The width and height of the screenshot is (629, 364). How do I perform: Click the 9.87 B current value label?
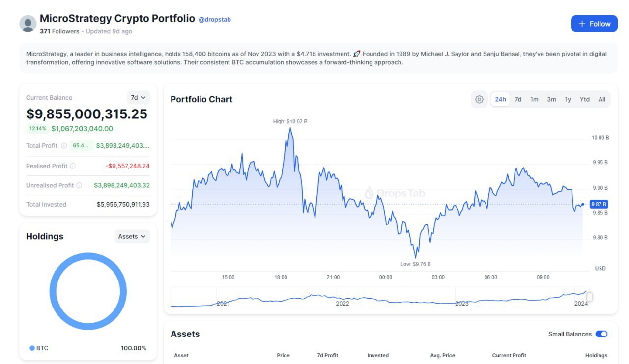599,204
